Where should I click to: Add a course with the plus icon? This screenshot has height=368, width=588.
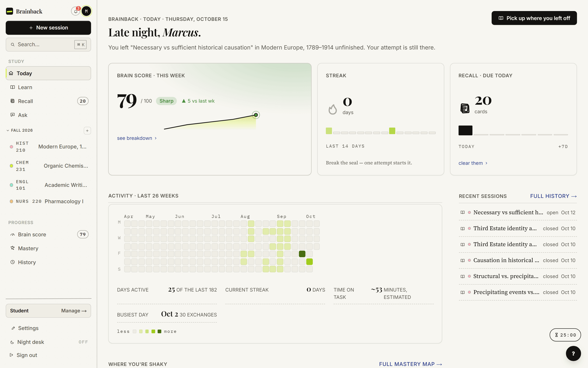click(87, 131)
